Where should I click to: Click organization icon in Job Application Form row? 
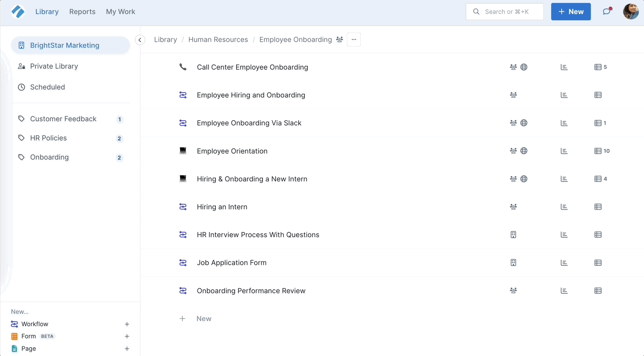tap(513, 263)
